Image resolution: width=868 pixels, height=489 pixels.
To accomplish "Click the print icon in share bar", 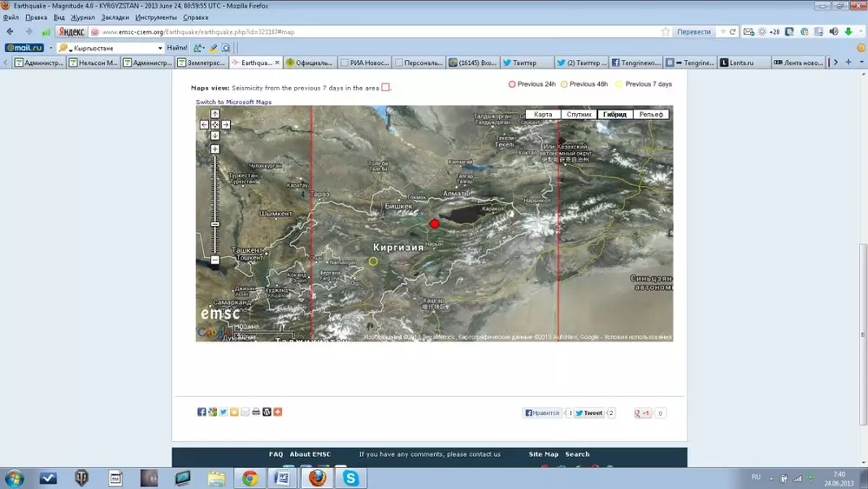I will 256,412.
